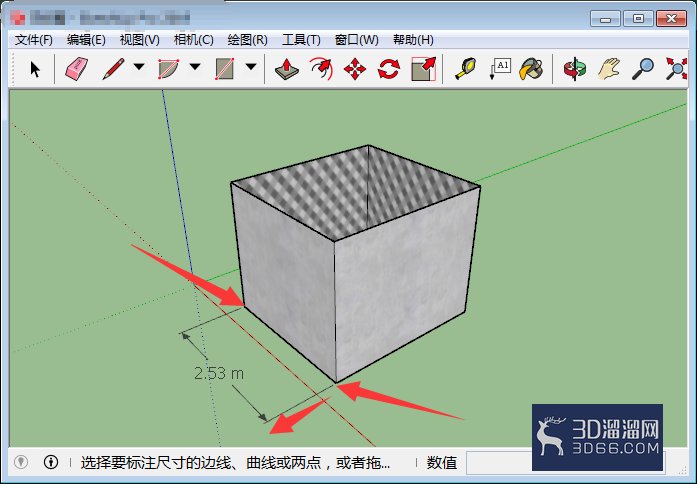Open the 绘图(R) menu
Viewport: 697px width, 484px height.
pos(247,40)
